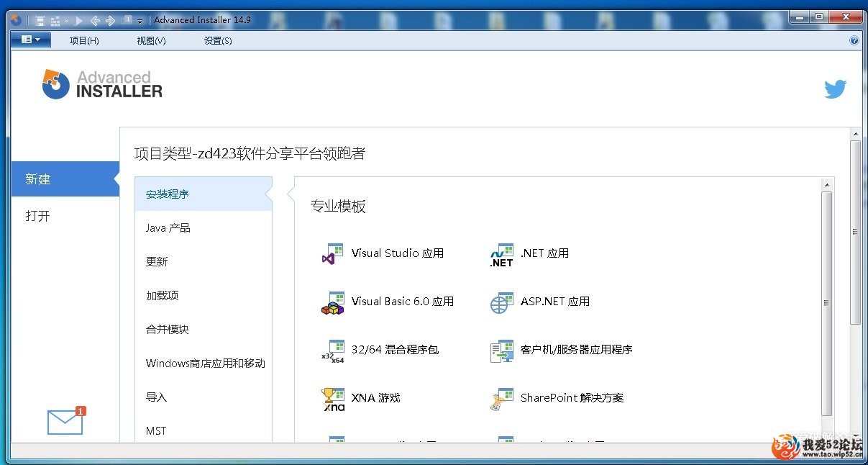The height and width of the screenshot is (465, 868).
Task: Click the Advanced Installer app icon in title bar
Action: 17,20
